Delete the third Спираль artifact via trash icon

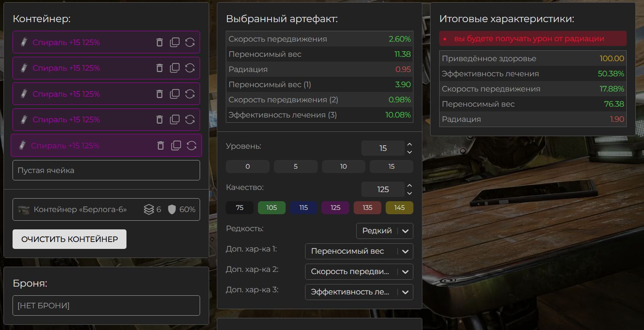159,94
